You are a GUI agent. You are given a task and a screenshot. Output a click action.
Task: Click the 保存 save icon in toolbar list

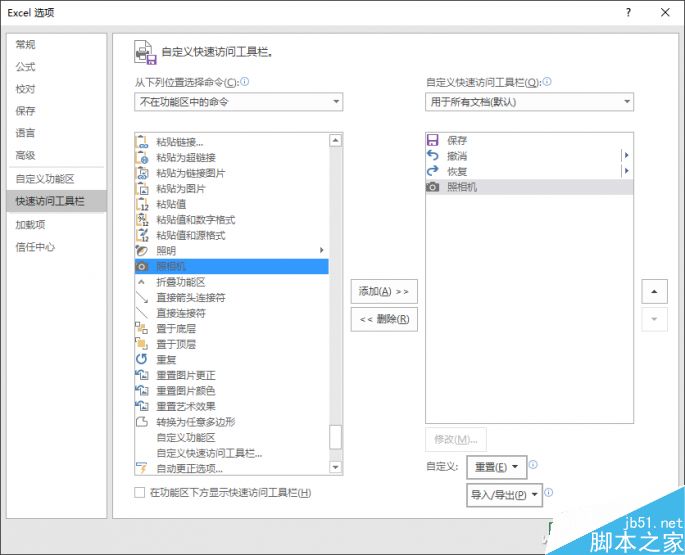tap(432, 140)
